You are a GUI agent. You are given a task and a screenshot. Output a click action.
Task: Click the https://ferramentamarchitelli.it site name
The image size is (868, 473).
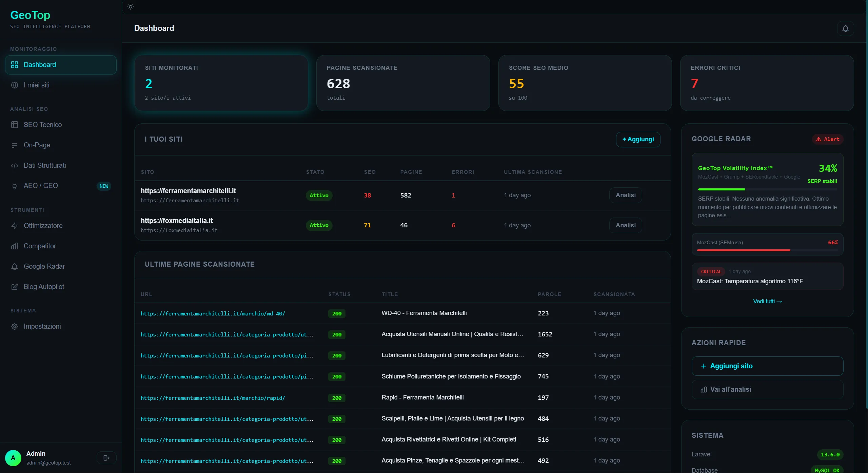pyautogui.click(x=188, y=191)
